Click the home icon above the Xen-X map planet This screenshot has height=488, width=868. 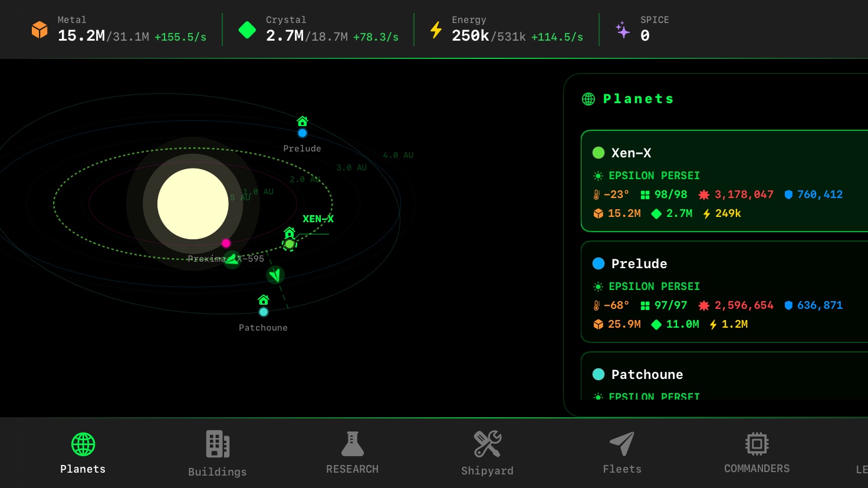pyautogui.click(x=289, y=232)
